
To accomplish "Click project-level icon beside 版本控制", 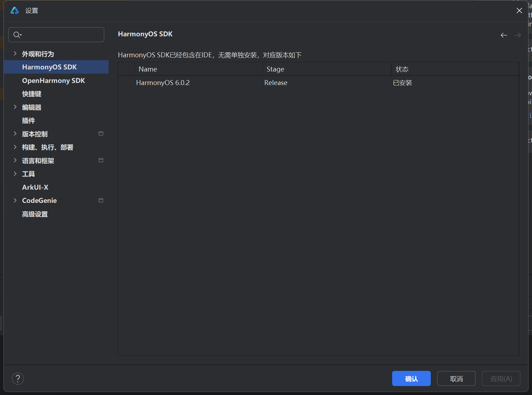I will [101, 134].
